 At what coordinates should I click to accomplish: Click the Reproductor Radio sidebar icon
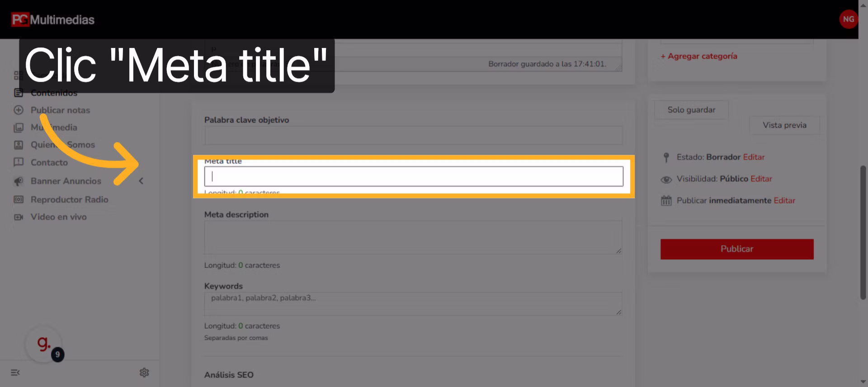(19, 199)
